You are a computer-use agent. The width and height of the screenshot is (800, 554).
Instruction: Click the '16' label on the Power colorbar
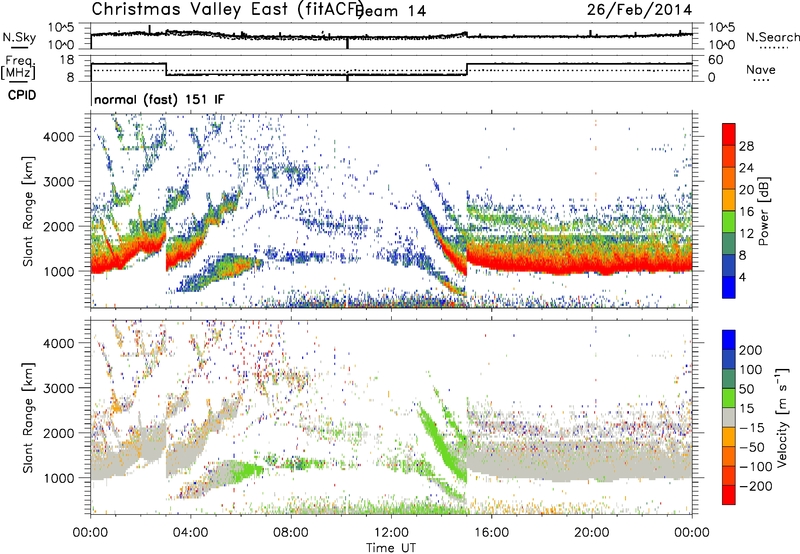[746, 212]
